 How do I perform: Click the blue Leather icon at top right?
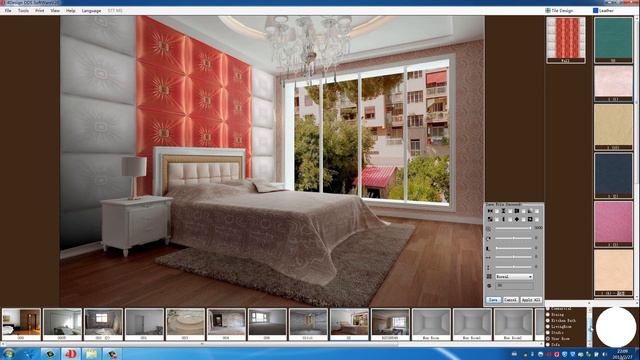click(596, 11)
